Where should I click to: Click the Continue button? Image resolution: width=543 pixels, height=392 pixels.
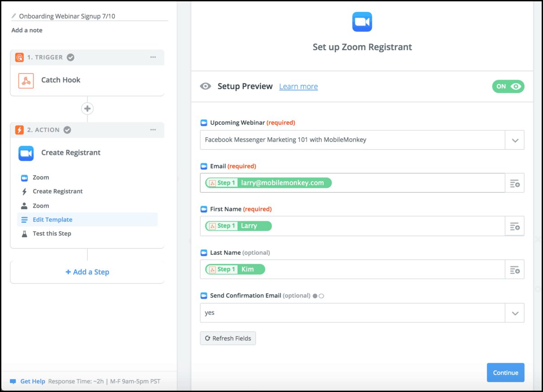pyautogui.click(x=505, y=373)
